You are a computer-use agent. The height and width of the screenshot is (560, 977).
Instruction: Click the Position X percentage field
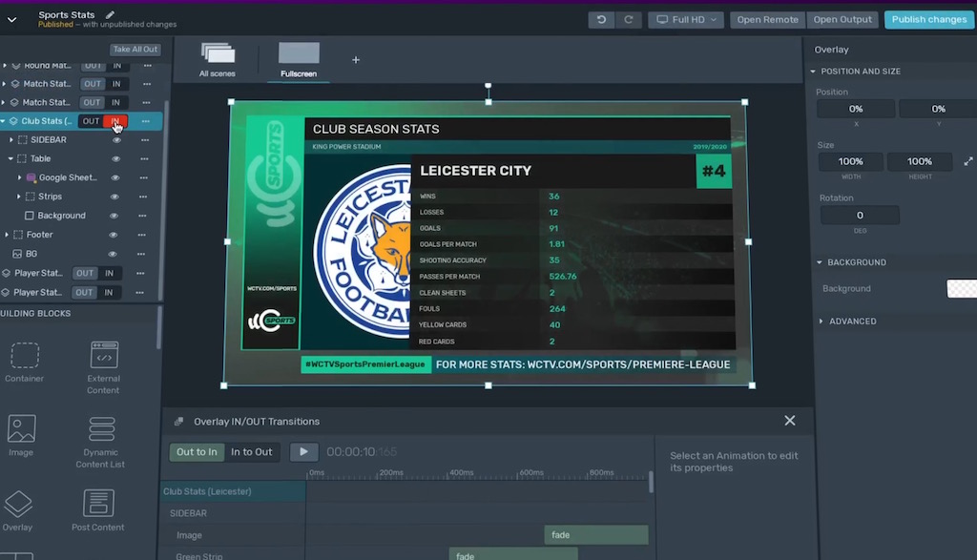[x=856, y=109]
